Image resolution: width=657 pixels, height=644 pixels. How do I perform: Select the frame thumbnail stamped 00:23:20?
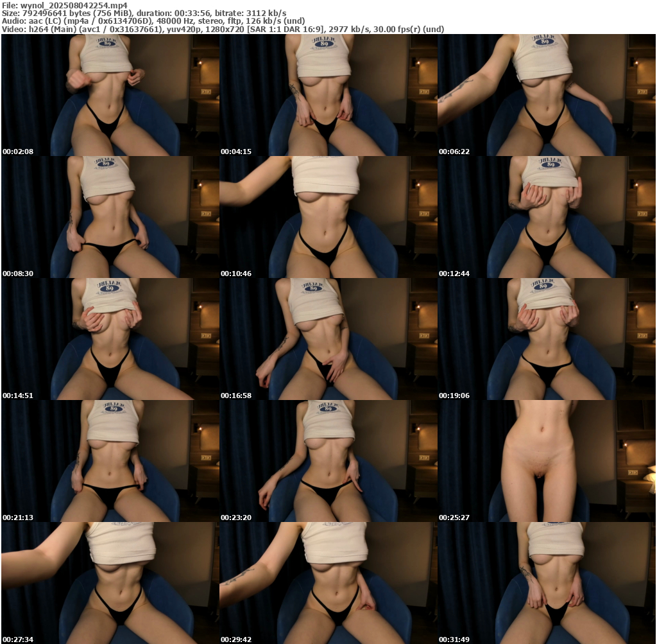point(328,461)
